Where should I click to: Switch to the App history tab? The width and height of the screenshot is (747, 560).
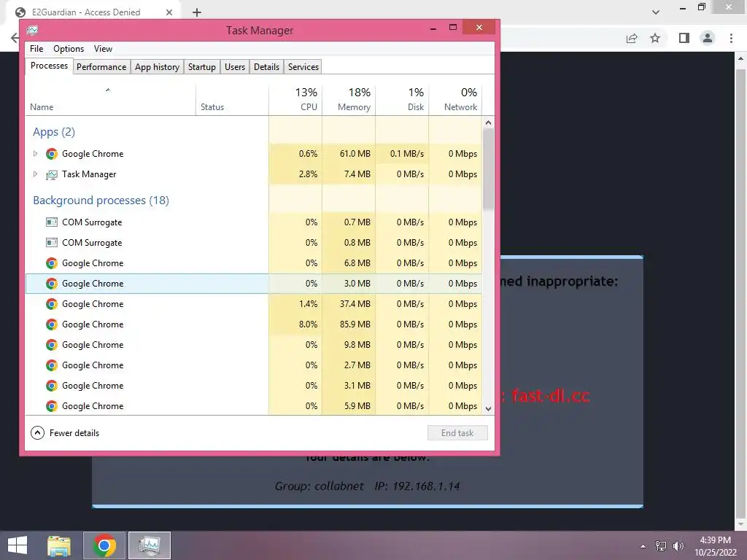click(158, 67)
